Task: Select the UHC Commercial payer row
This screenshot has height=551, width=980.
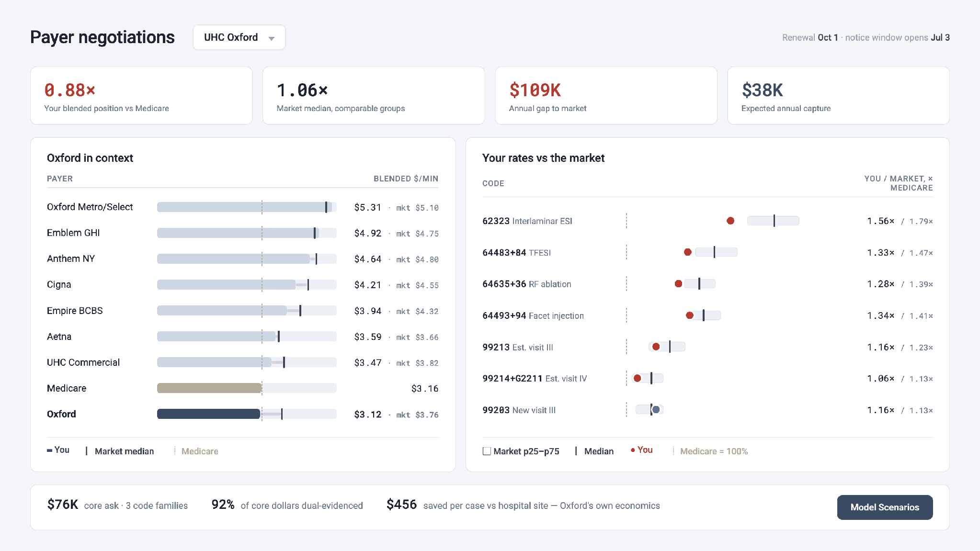Action: coord(243,362)
